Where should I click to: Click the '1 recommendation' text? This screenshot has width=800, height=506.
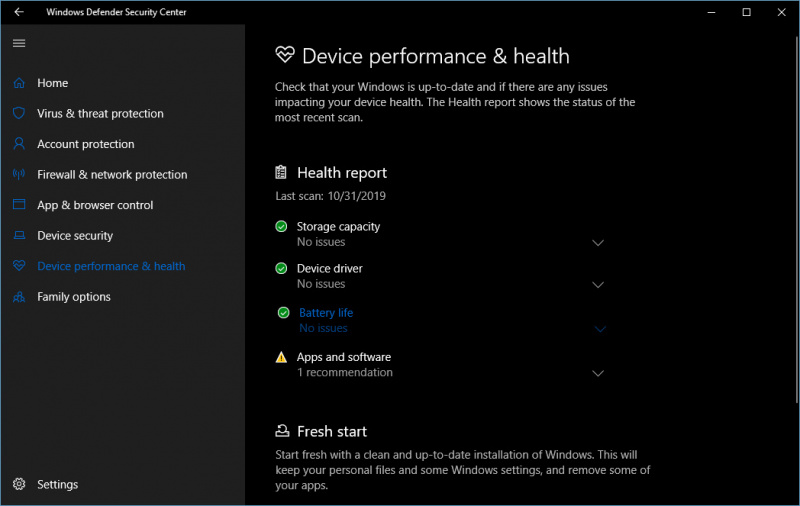click(x=345, y=372)
